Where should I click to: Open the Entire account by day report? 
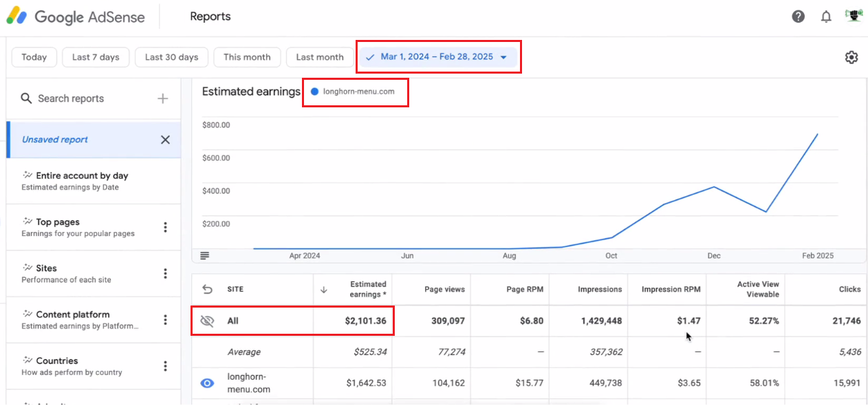pos(94,181)
